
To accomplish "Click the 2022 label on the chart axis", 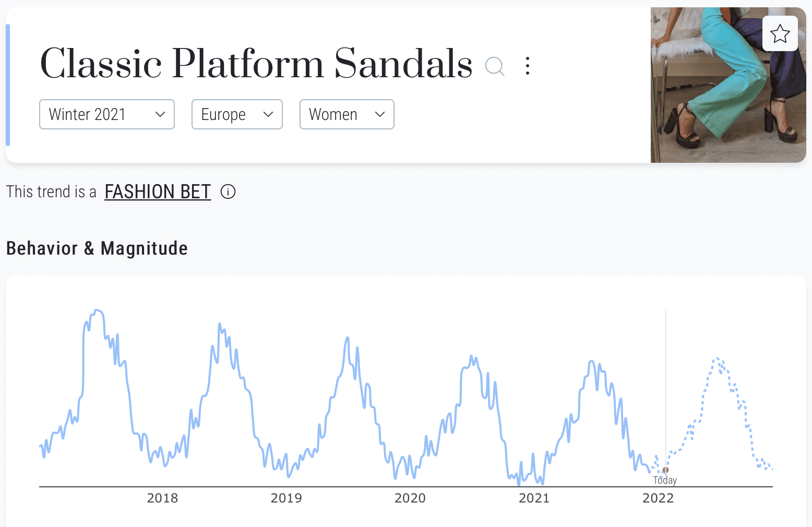I will [x=658, y=498].
